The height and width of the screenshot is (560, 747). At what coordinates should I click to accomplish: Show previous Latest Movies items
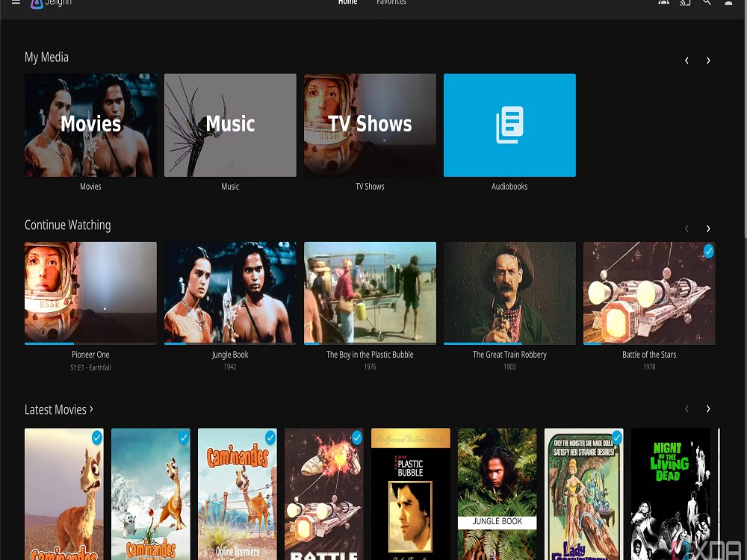pos(686,409)
